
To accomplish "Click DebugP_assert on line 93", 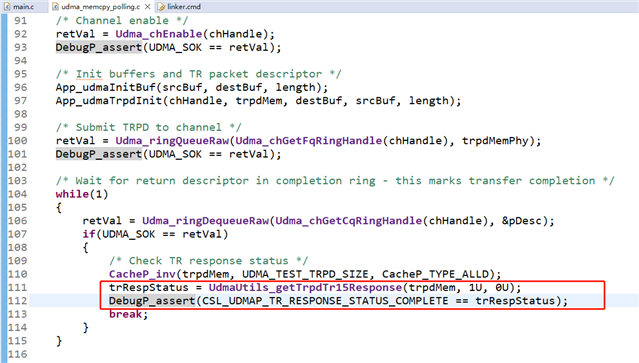I will pyautogui.click(x=99, y=47).
